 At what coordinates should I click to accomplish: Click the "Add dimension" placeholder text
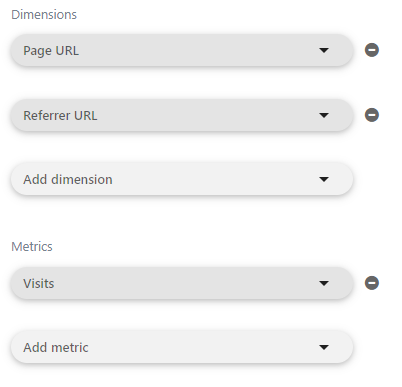coord(68,180)
